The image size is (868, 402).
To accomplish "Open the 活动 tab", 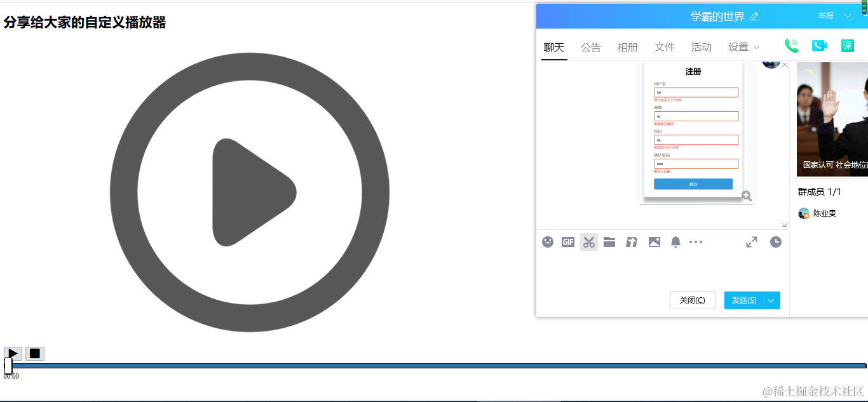I will pyautogui.click(x=702, y=48).
